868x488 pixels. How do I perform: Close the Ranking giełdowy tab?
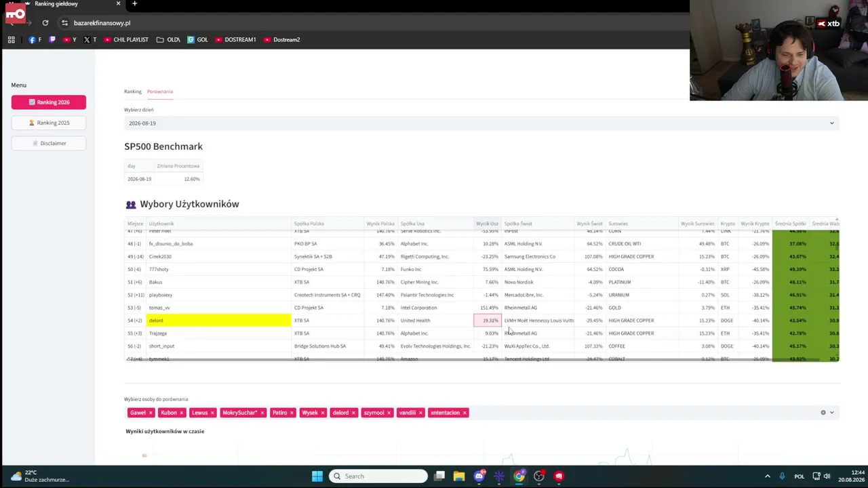(x=118, y=4)
